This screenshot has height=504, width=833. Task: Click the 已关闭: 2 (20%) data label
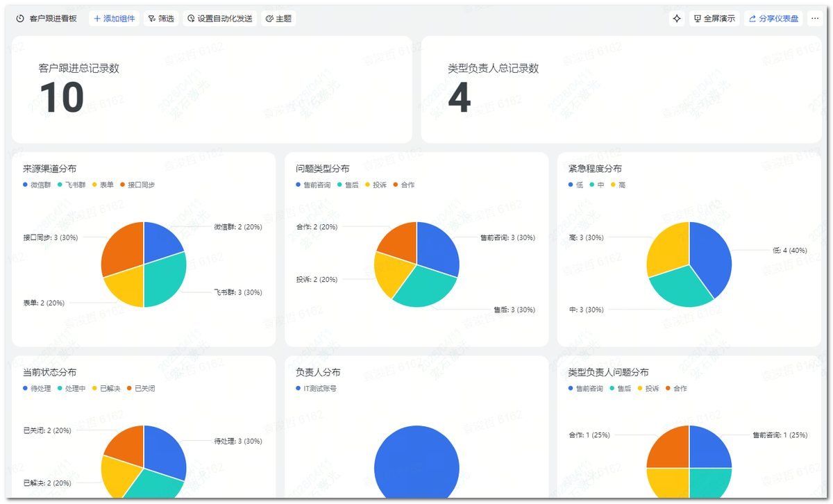[x=47, y=430]
